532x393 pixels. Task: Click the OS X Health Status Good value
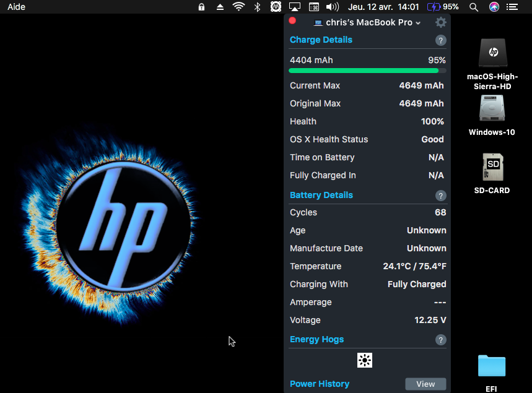432,139
